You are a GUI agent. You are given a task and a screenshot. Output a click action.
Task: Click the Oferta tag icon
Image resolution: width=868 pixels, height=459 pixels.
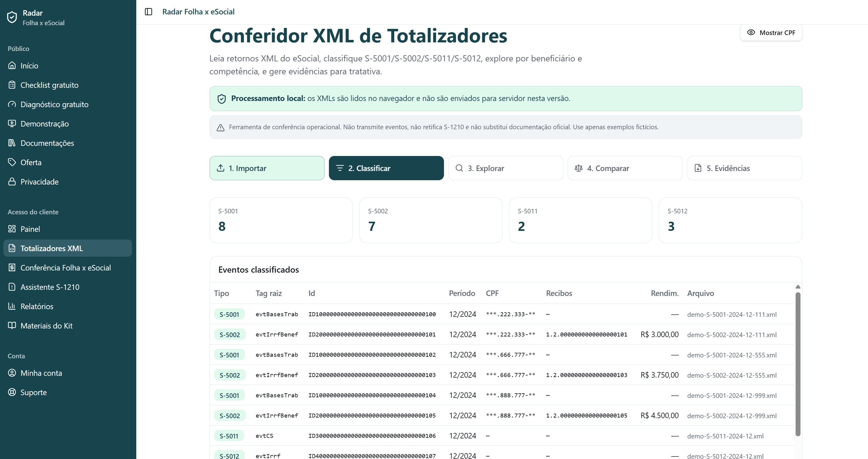tap(12, 162)
